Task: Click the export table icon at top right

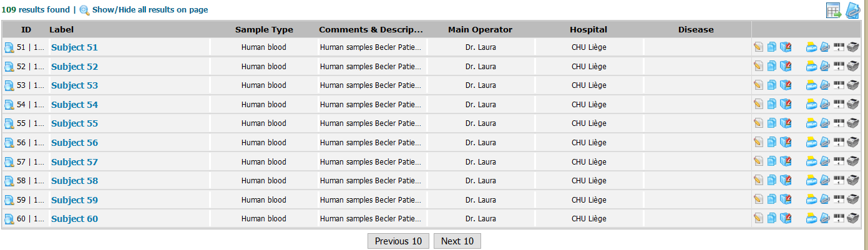Action: (x=833, y=10)
